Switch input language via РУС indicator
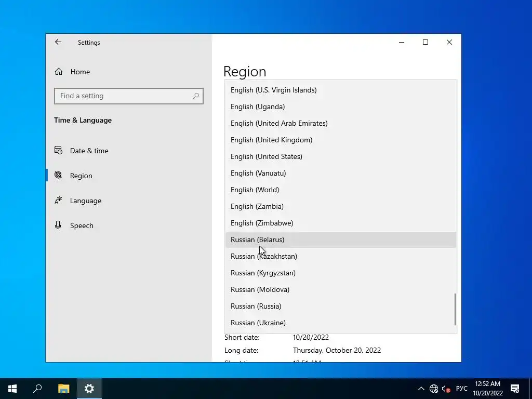The width and height of the screenshot is (532, 399). 461,389
